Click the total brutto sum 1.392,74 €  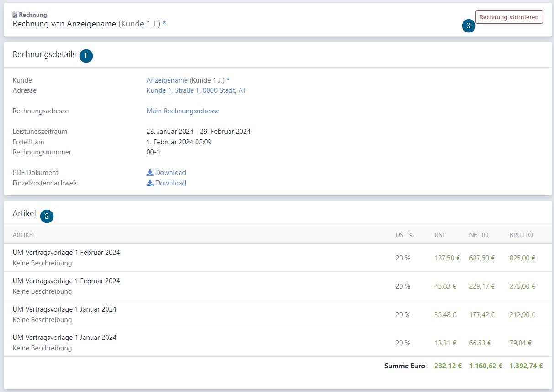(526, 366)
